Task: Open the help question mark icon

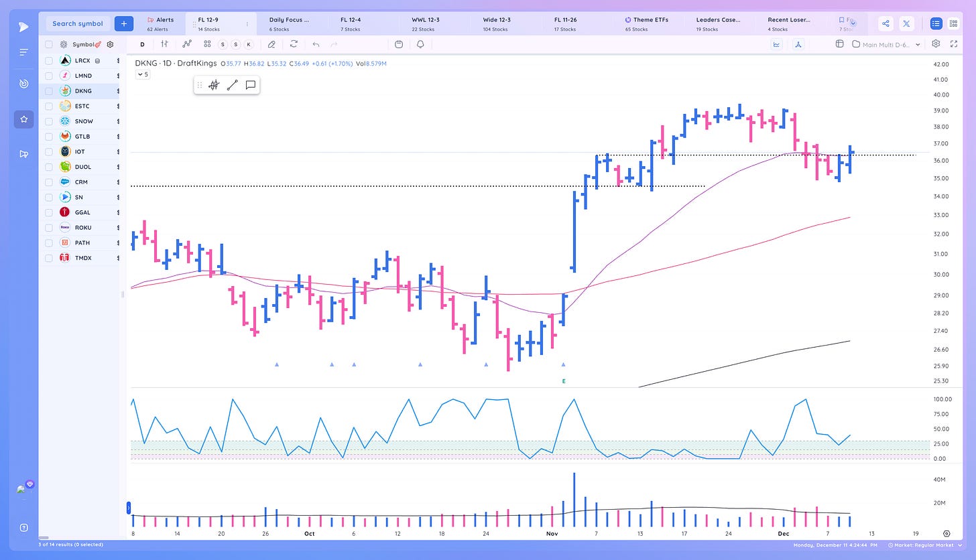Action: [23, 528]
